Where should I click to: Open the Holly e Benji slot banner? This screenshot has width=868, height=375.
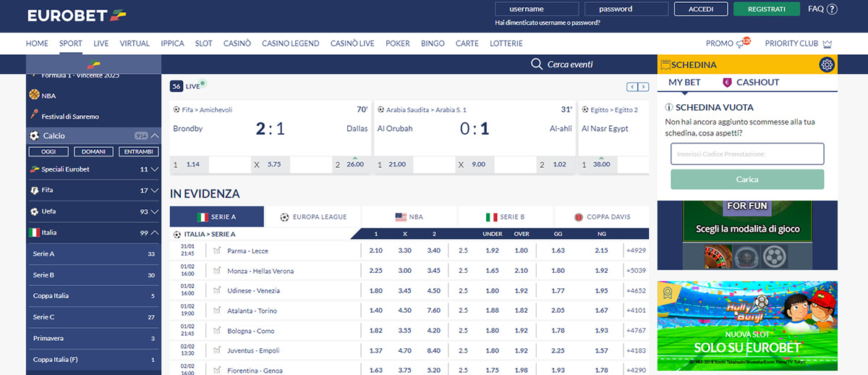(747, 326)
